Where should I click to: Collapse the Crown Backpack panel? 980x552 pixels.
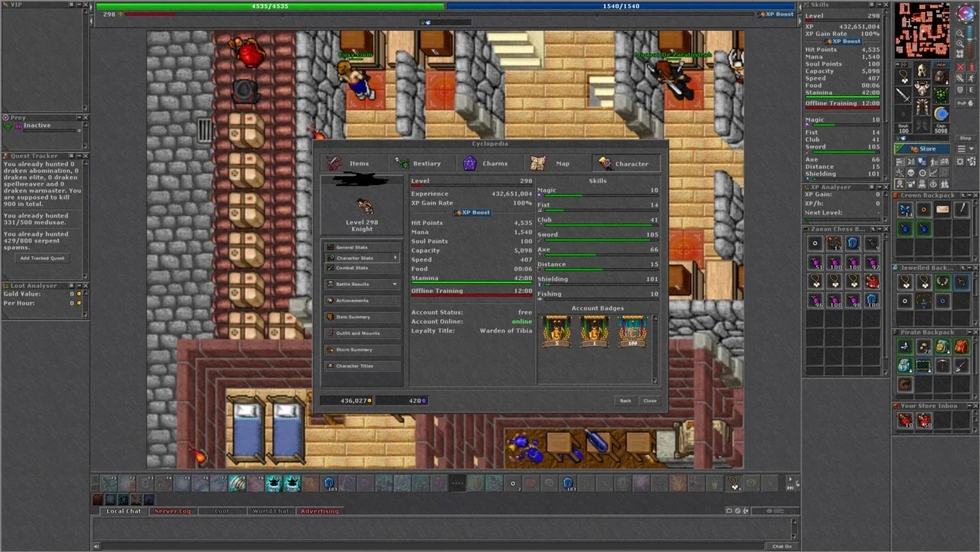pos(969,195)
